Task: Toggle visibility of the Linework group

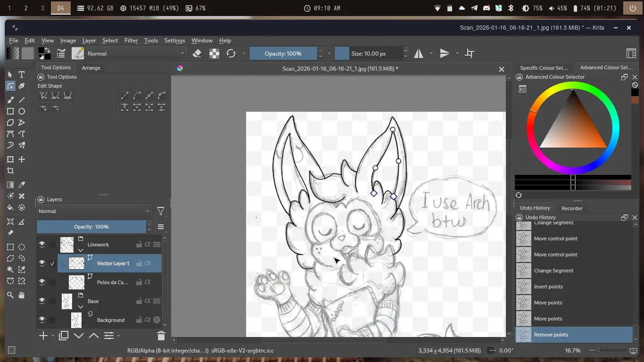Action: point(42,244)
